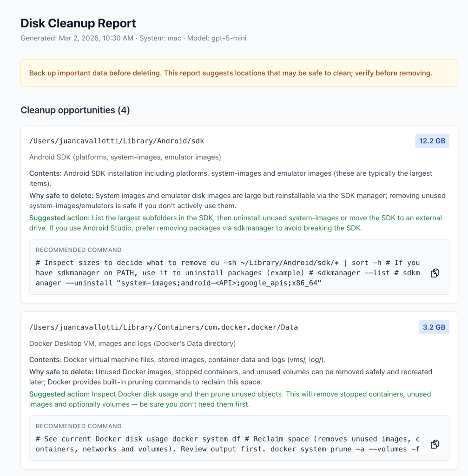Click the Docker Desktop VM description subtitle
Viewport: 468px width, 476px height.
(x=132, y=344)
